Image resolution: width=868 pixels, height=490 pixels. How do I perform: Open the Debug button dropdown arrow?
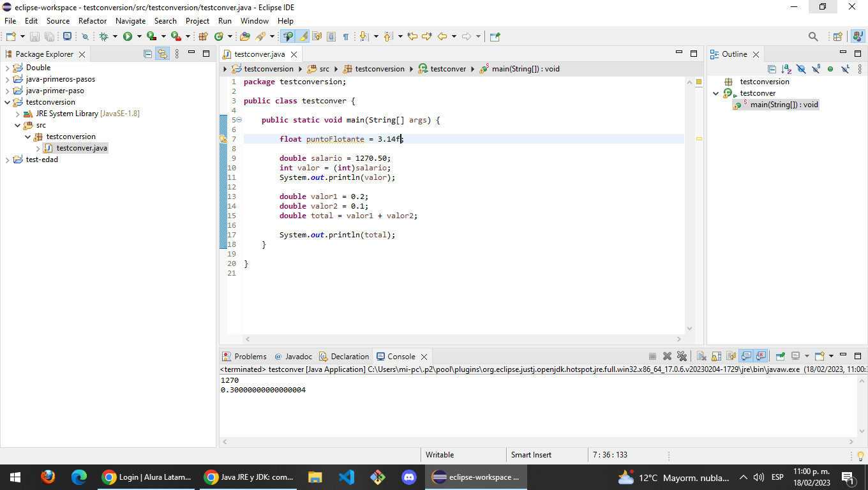pos(115,36)
